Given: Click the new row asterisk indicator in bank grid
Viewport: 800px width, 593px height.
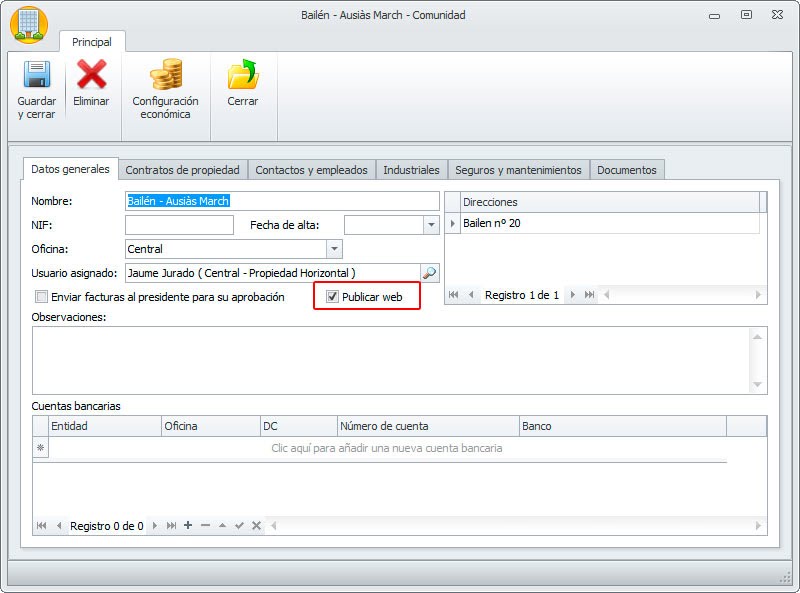Looking at the screenshot, I should coord(40,448).
